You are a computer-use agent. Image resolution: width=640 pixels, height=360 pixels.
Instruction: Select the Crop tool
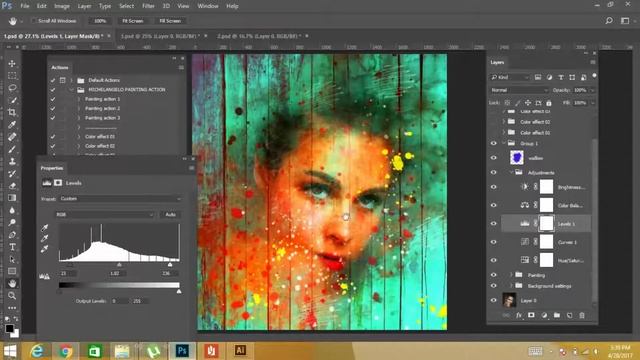(12, 112)
